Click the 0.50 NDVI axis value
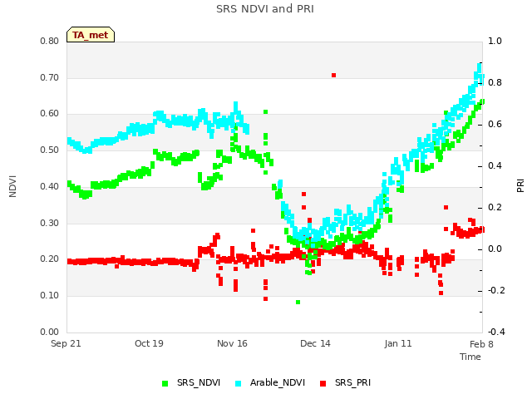 (50, 150)
